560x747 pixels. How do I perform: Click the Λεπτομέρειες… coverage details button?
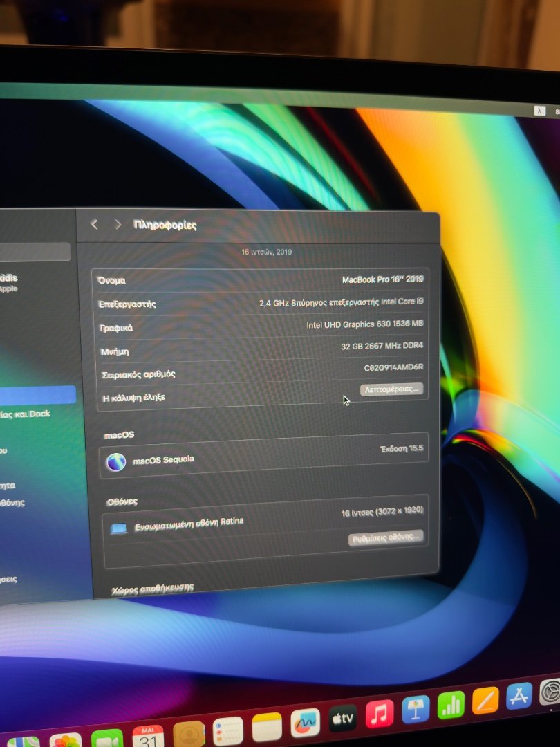click(x=391, y=389)
